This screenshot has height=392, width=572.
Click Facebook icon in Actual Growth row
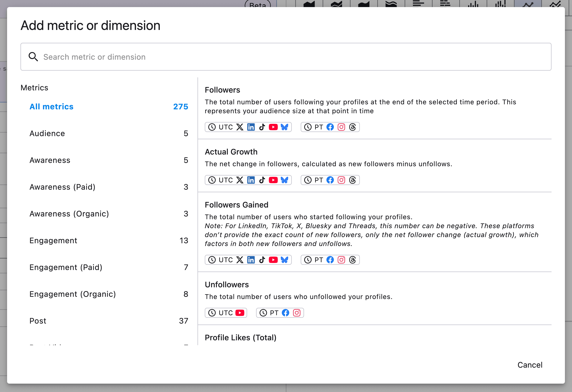click(x=330, y=180)
